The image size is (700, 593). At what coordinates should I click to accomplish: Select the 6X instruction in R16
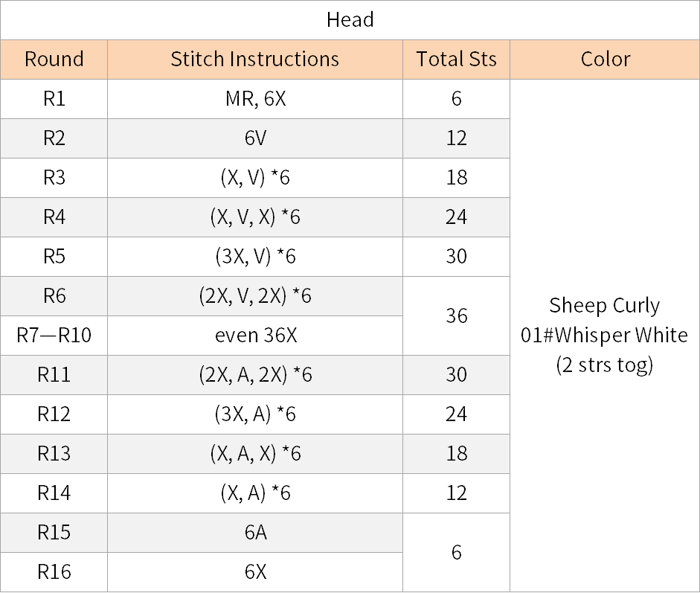pos(255,572)
